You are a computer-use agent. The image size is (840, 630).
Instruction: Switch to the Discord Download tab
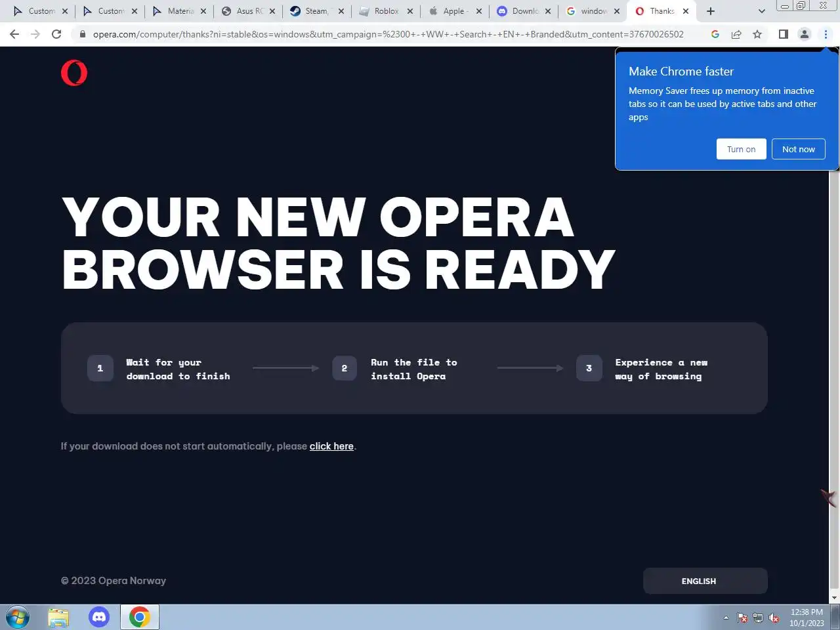(524, 11)
